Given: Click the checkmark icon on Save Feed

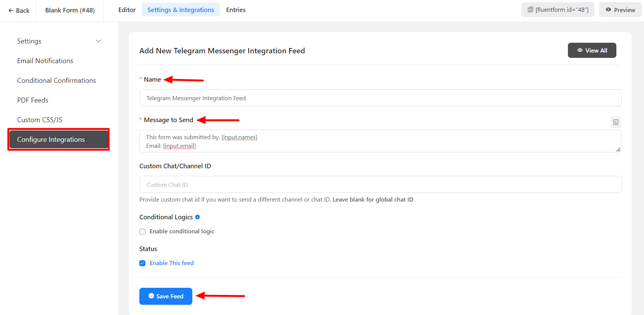Looking at the screenshot, I should [151, 296].
